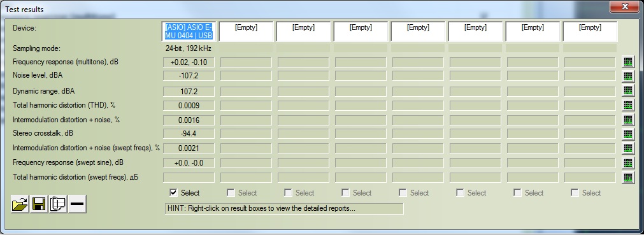644x235 pixels.
Task: Click the HINT right-click on result boxes text
Action: click(x=261, y=208)
